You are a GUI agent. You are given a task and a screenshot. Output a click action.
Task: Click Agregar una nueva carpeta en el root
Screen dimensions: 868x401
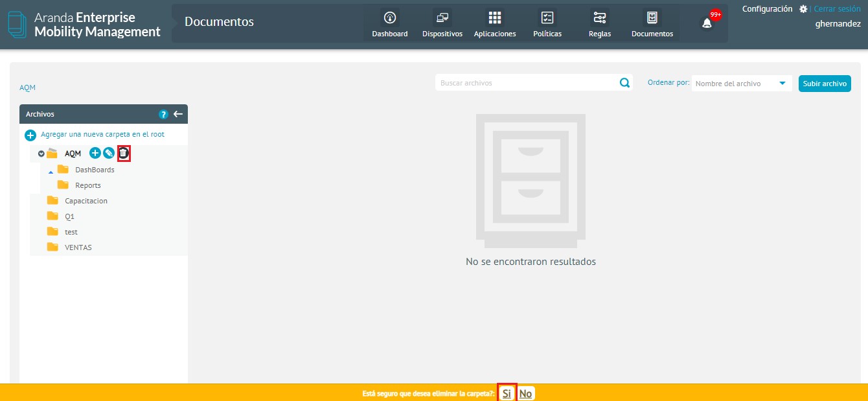102,135
